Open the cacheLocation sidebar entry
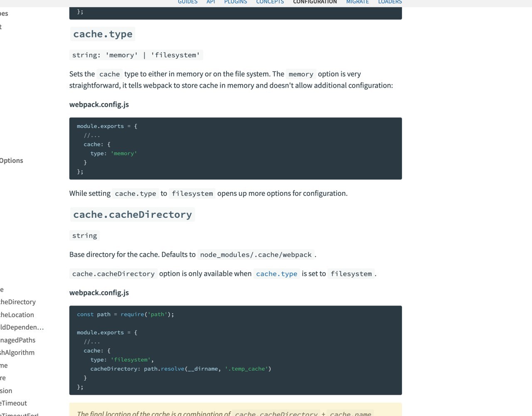The width and height of the screenshot is (532, 416). [17, 315]
